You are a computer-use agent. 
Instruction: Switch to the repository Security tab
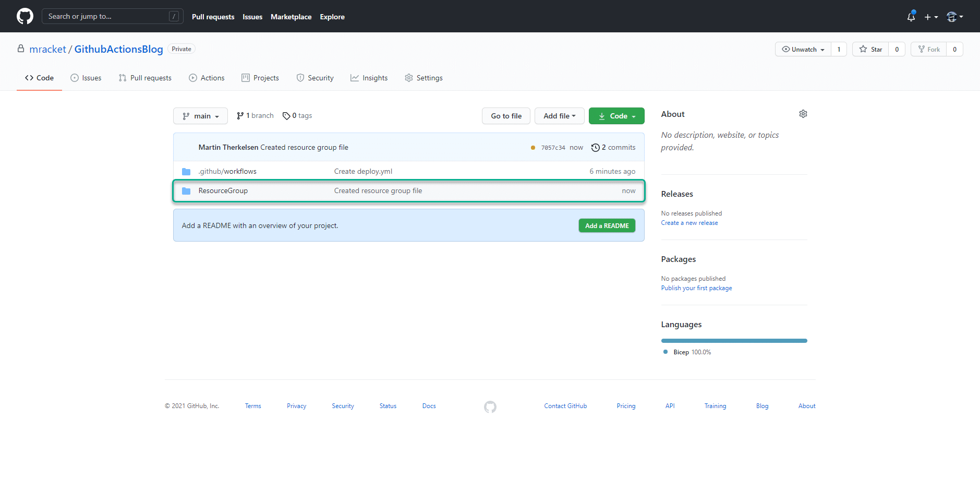pyautogui.click(x=315, y=78)
